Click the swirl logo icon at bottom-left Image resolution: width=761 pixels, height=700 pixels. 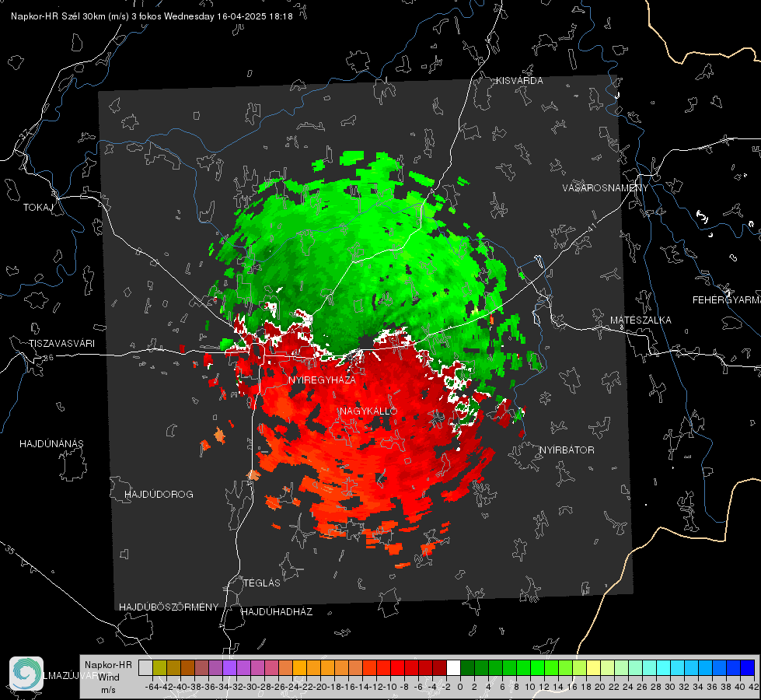[26, 674]
